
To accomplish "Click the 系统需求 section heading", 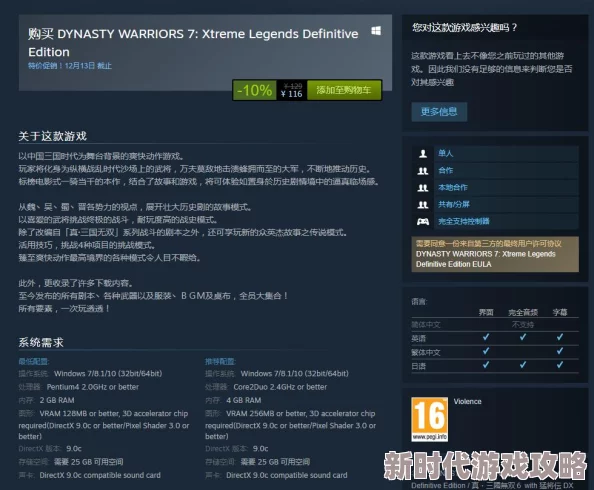I will (41, 343).
